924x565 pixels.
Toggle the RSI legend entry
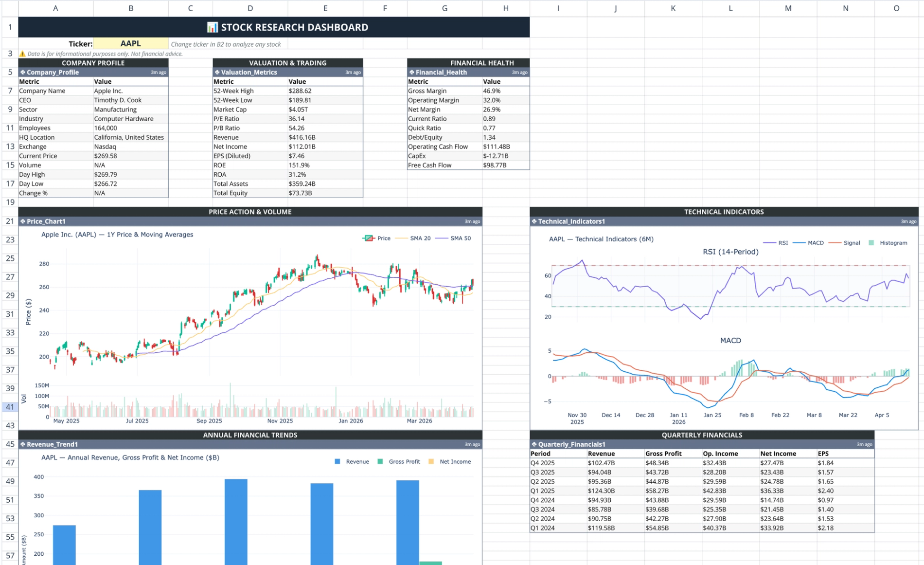[x=776, y=243]
